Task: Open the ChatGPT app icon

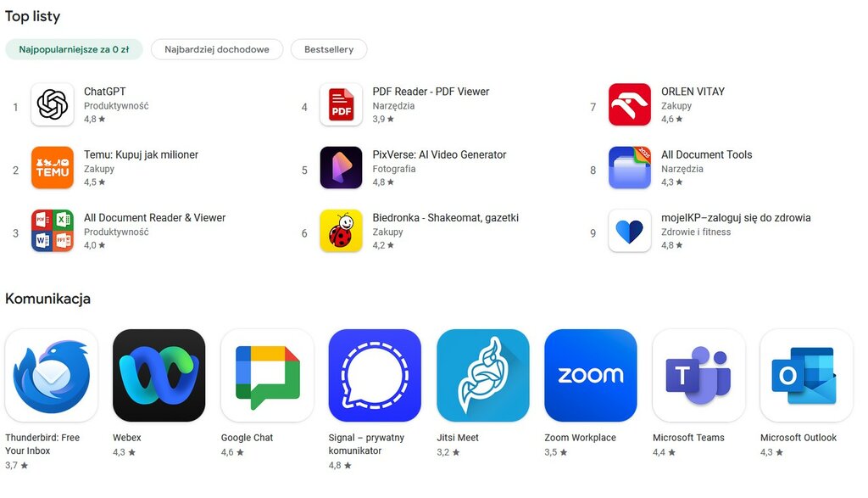Action: tap(53, 104)
